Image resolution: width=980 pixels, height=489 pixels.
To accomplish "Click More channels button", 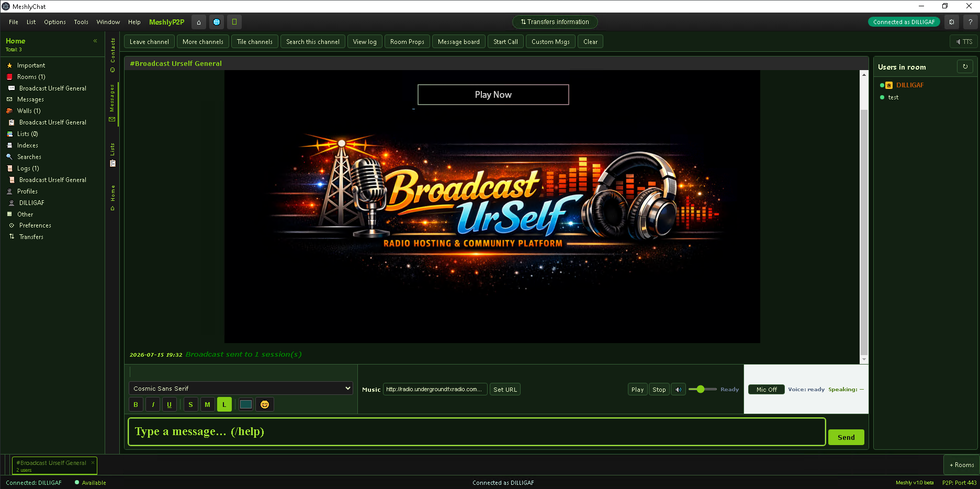I will 203,42.
